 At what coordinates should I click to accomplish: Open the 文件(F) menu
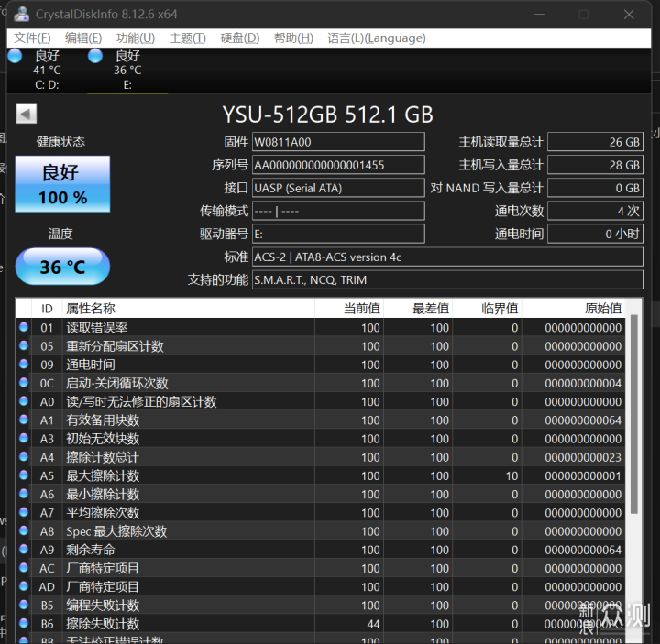coord(32,38)
